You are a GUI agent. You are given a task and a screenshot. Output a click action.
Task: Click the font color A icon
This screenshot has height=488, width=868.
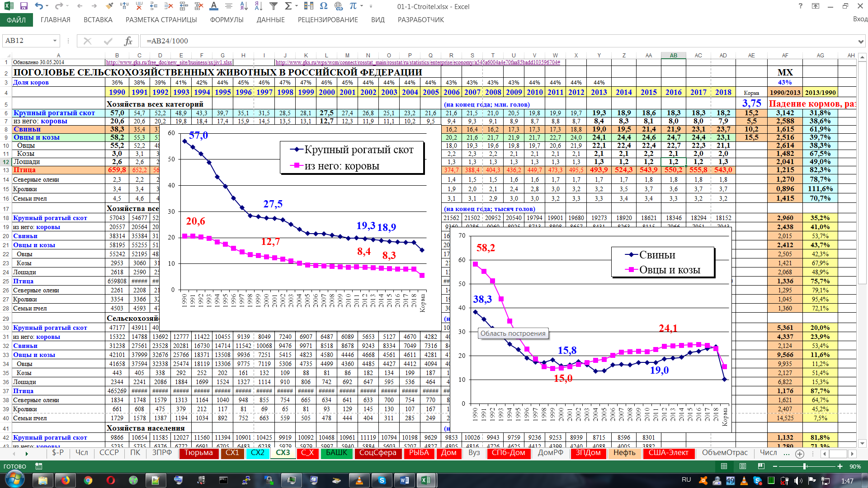214,6
